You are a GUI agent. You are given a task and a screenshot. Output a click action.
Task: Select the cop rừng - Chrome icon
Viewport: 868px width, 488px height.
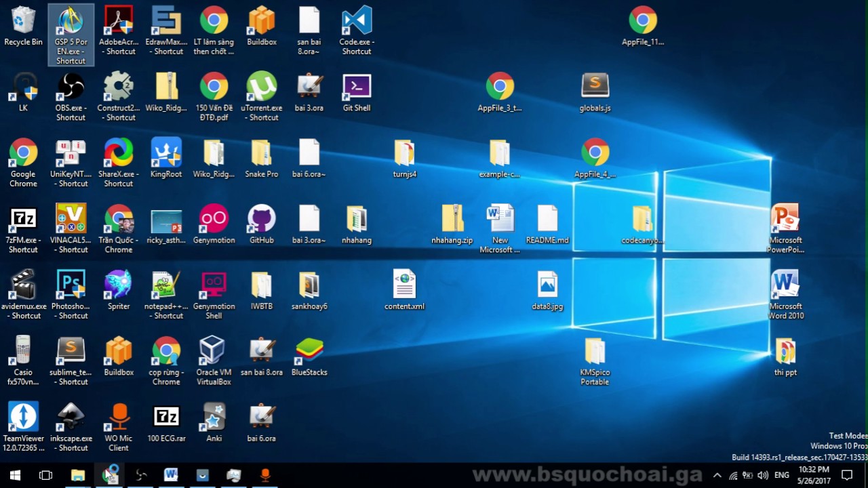tap(166, 361)
